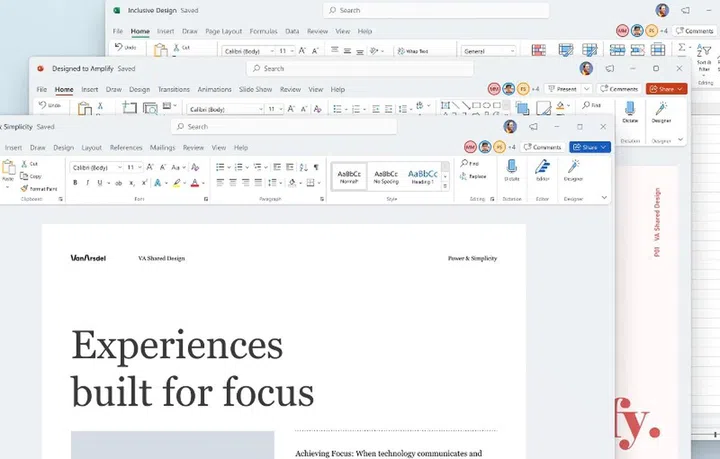
Task: Justify text in Word paragraph group
Action: pos(259,183)
